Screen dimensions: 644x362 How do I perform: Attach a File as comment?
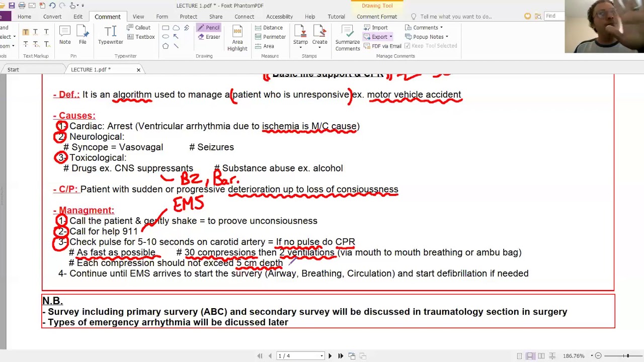click(83, 35)
